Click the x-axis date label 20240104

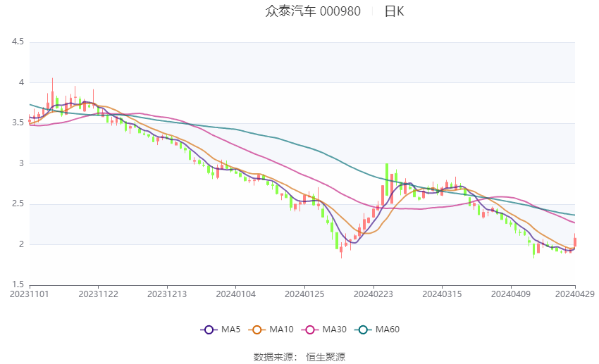point(235,294)
